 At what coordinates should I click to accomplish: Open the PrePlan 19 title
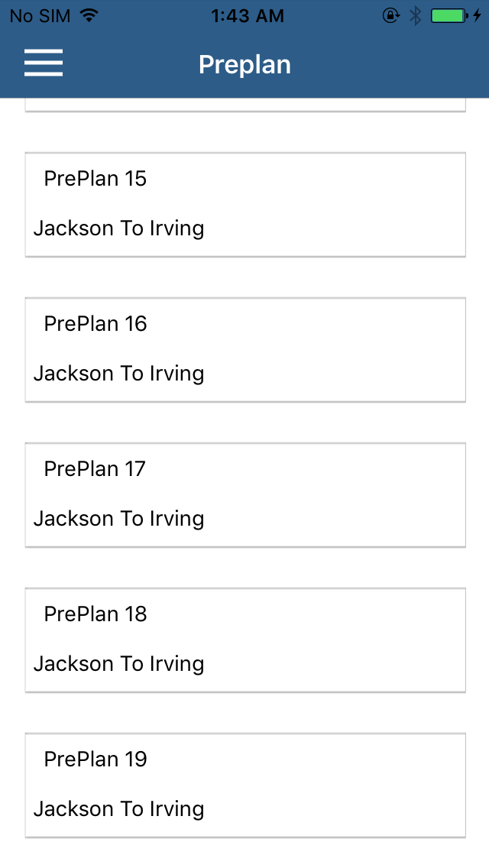96,759
